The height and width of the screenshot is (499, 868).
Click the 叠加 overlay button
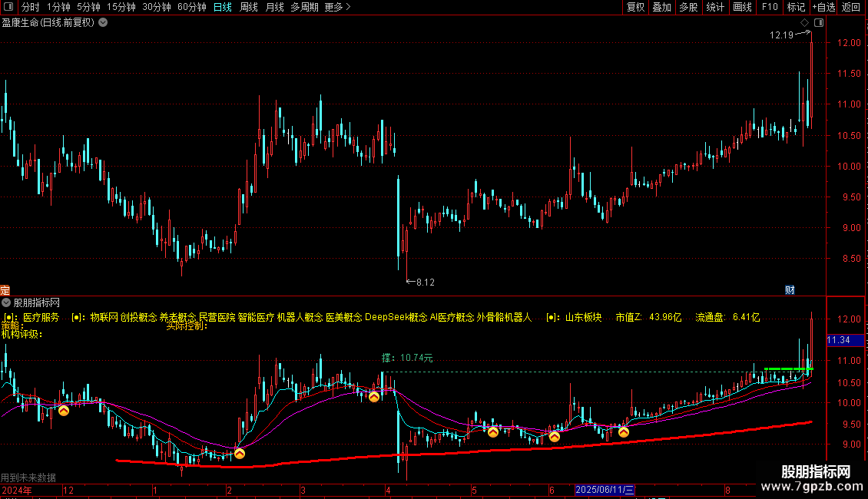point(661,7)
